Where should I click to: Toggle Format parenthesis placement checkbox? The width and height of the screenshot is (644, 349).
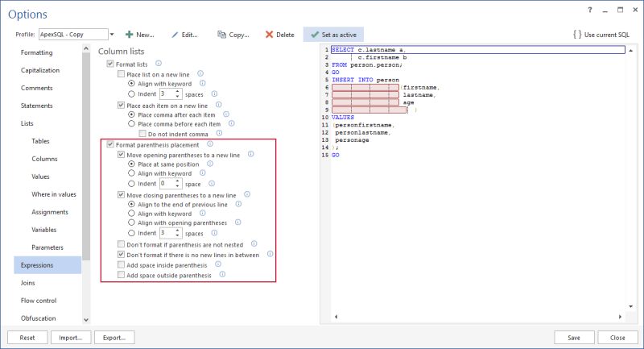tap(110, 144)
